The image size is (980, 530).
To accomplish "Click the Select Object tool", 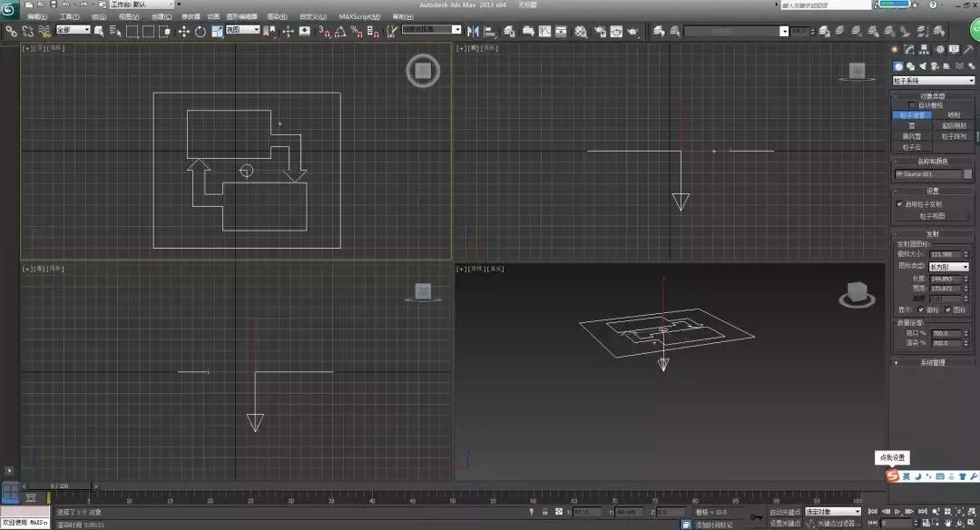I will click(99, 31).
